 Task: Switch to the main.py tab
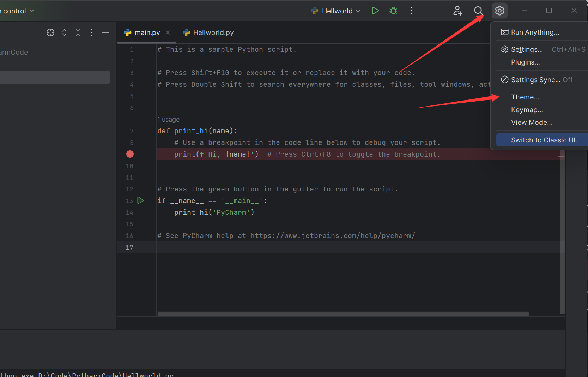pos(147,32)
